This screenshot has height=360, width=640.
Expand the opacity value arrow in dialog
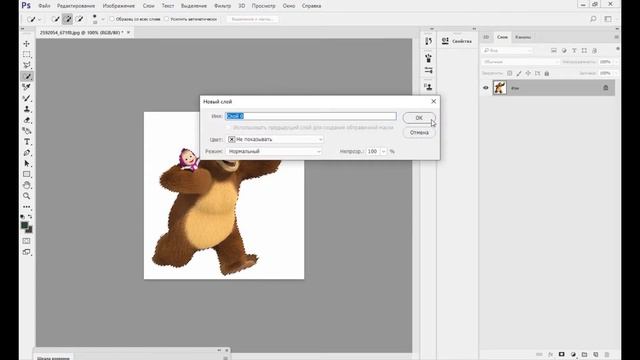click(383, 151)
